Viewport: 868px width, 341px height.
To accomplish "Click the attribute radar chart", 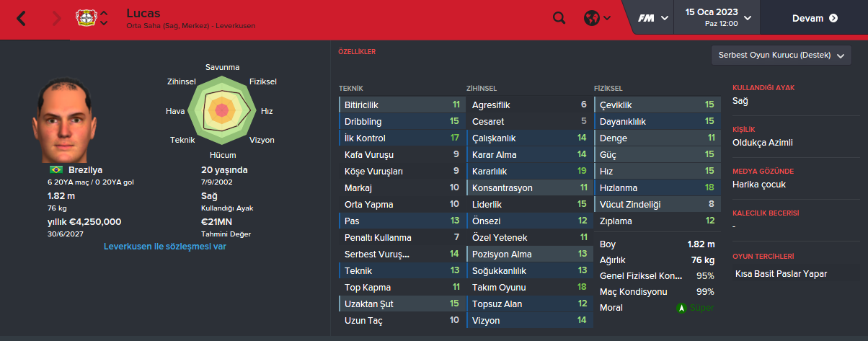I will point(221,110).
